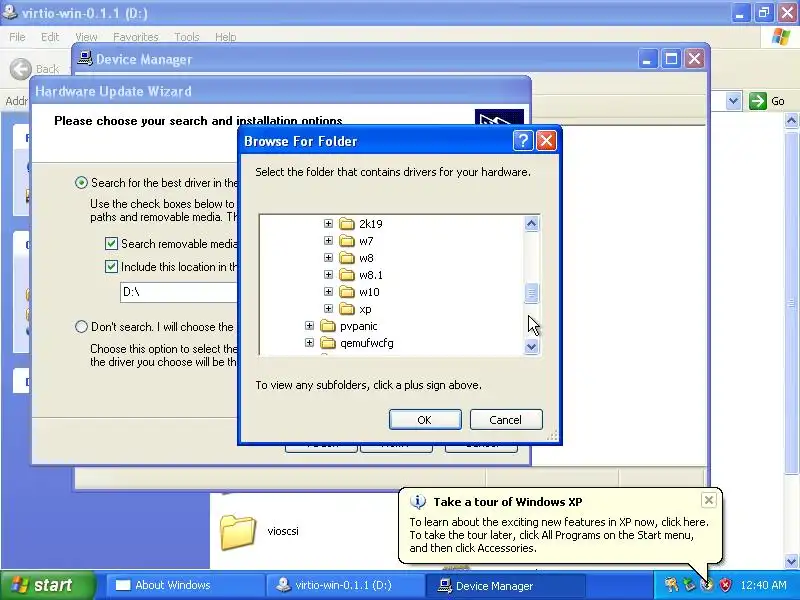Click the Start button
Viewport: 800px width, 600px height.
coord(47,585)
